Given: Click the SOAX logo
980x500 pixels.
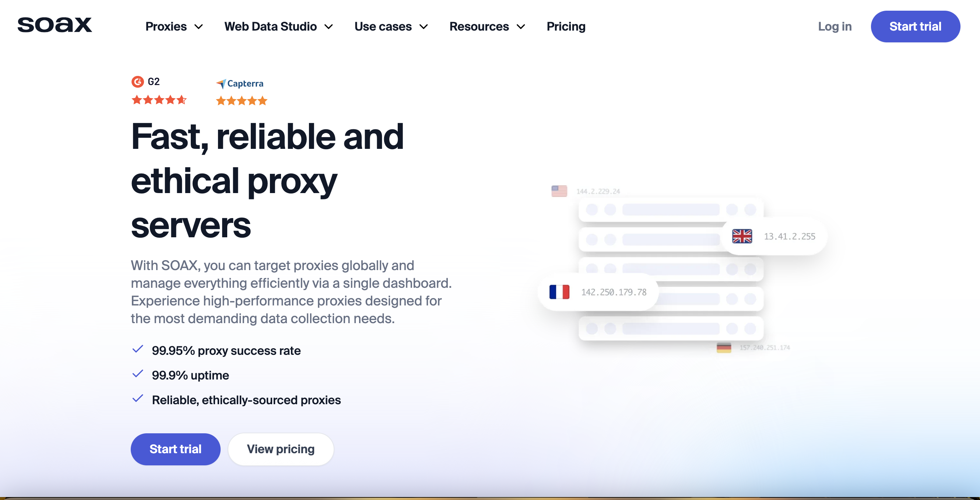Looking at the screenshot, I should pos(55,25).
